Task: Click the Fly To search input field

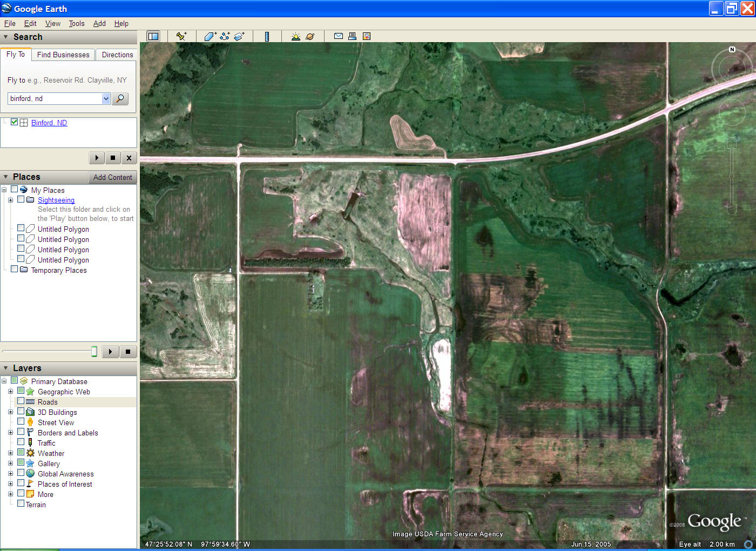Action: pos(55,98)
